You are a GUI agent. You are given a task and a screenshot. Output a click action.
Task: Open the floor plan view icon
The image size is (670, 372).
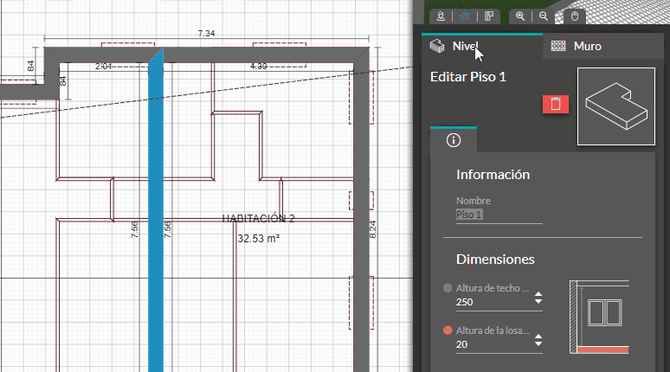489,16
